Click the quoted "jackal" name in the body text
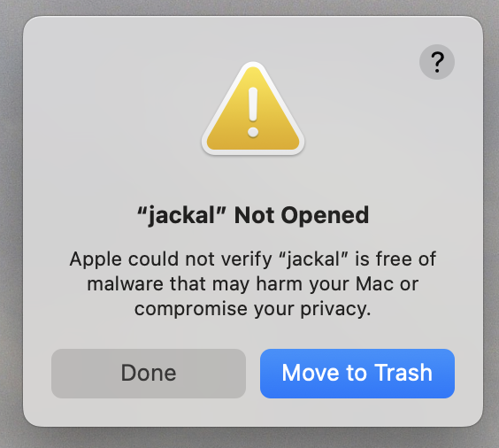499x448 pixels. click(x=313, y=259)
